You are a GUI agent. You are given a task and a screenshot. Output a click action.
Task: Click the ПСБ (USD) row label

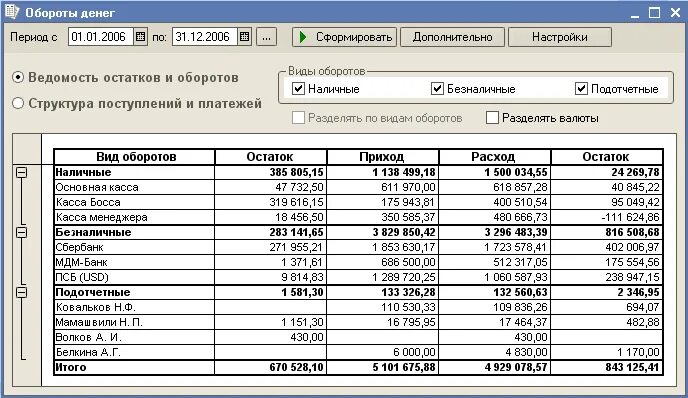[x=82, y=277]
